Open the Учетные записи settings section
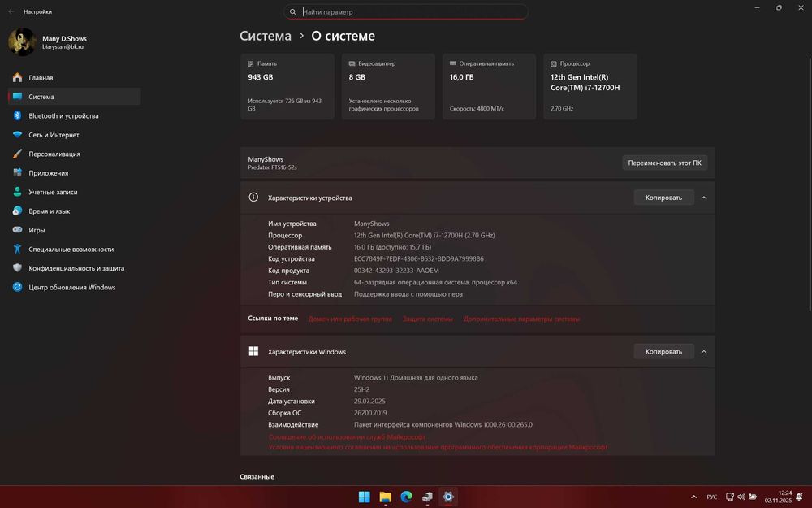Screen dimensions: 812x508 tap(74, 192)
